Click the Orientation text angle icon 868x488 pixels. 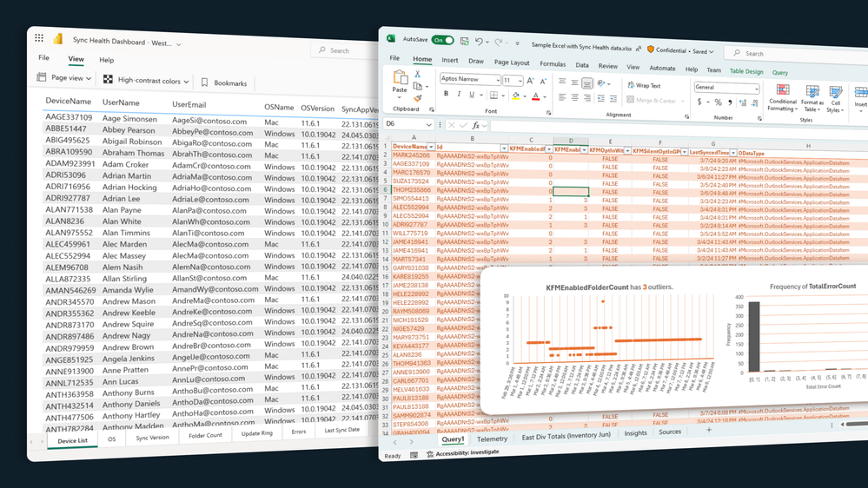(x=601, y=83)
